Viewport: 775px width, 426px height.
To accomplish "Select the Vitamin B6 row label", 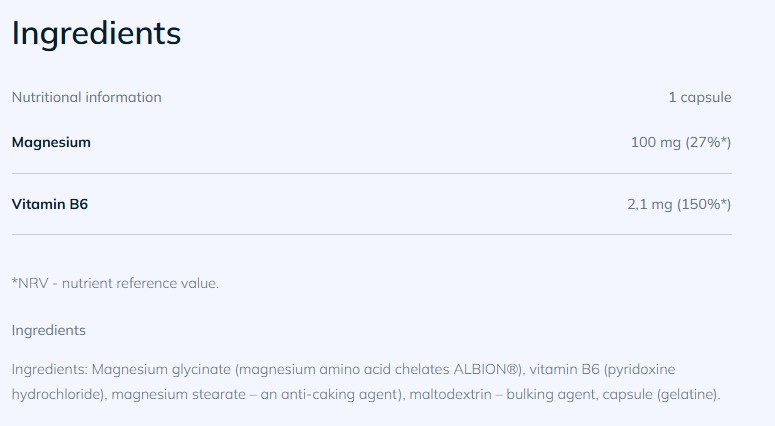I will 50,204.
